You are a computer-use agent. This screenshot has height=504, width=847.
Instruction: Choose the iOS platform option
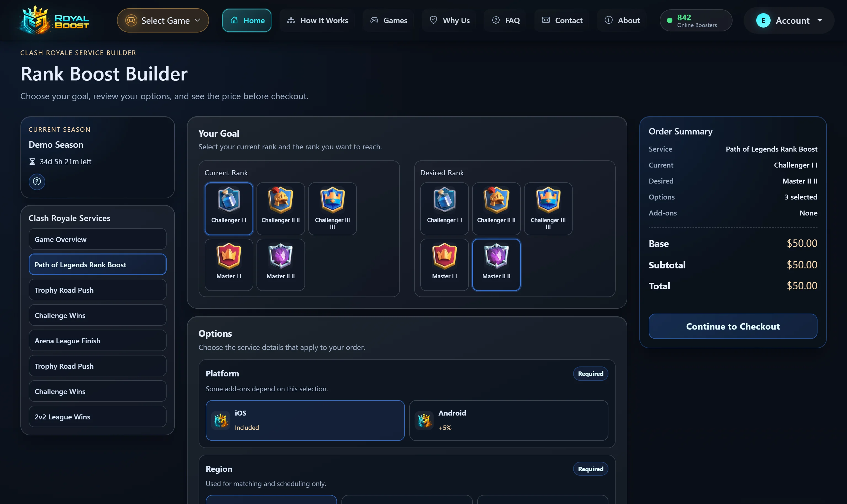click(305, 421)
